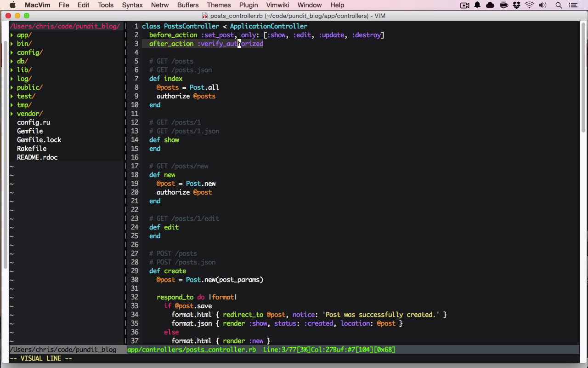This screenshot has height=368, width=588.
Task: Click the # POST /posts.json comment
Action: pos(182,262)
